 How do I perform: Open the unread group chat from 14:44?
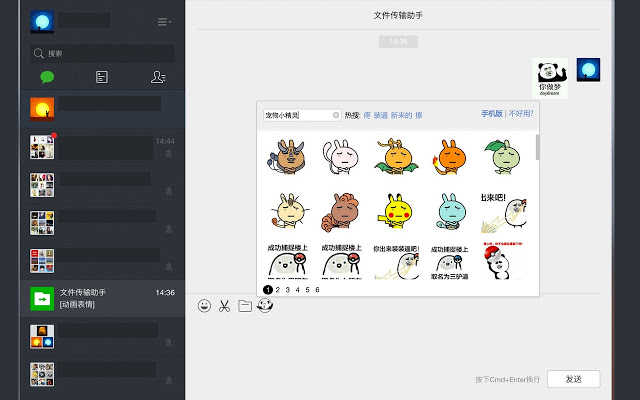tap(102, 147)
